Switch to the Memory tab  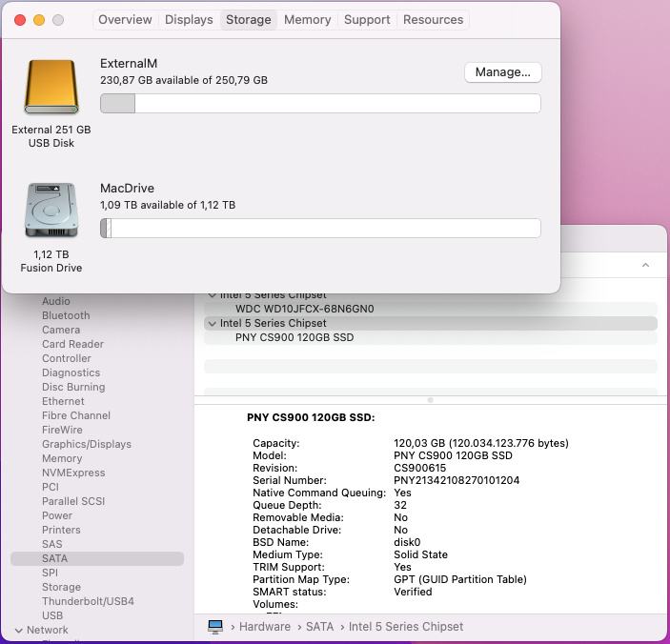pyautogui.click(x=307, y=20)
